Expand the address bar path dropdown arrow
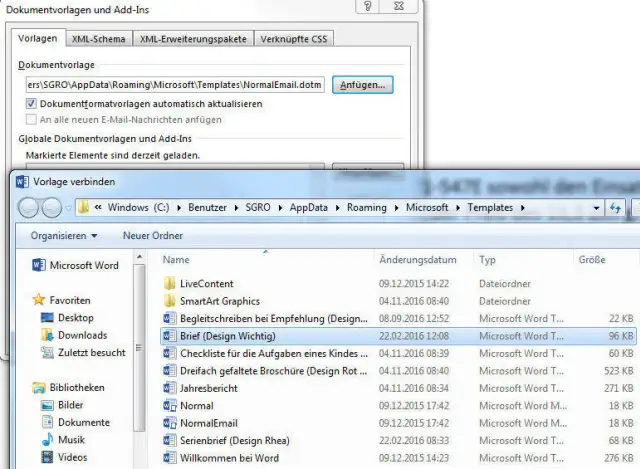Image resolution: width=640 pixels, height=469 pixels. pyautogui.click(x=597, y=207)
